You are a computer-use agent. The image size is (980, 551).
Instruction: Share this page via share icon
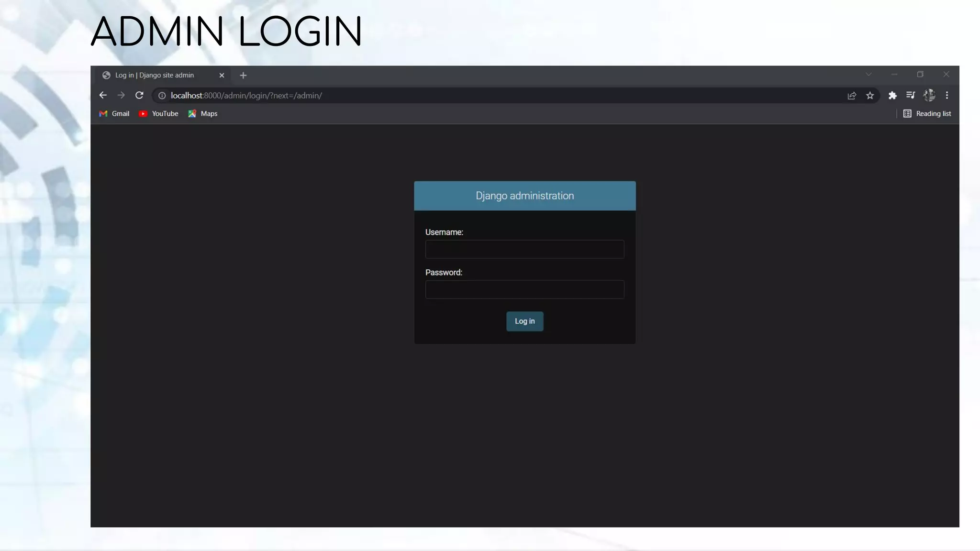pyautogui.click(x=852, y=96)
